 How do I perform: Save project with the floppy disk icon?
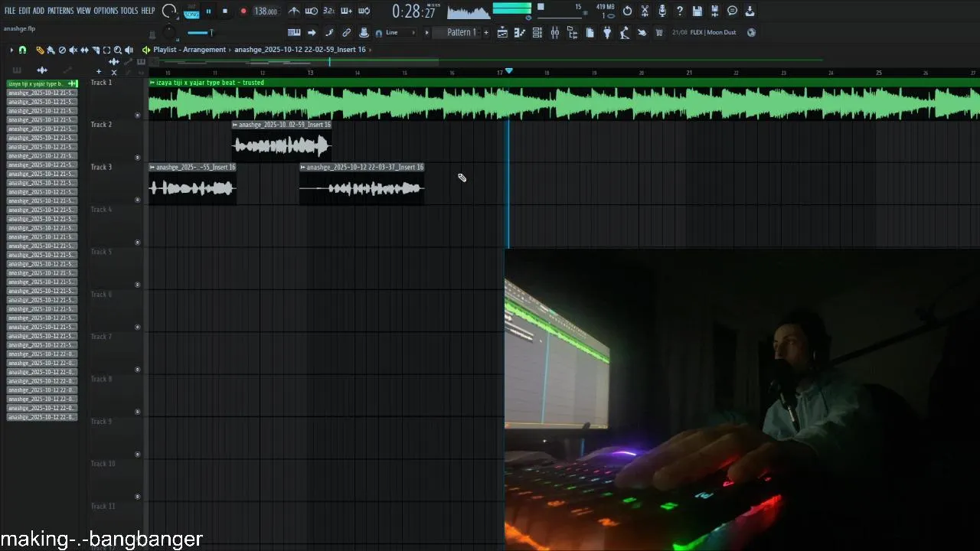pyautogui.click(x=697, y=11)
